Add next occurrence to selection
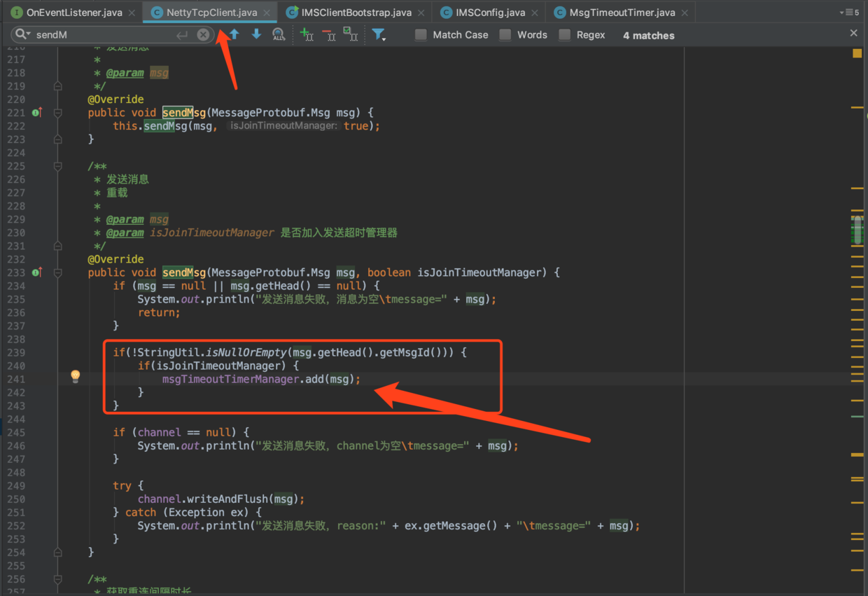Image resolution: width=868 pixels, height=596 pixels. click(x=308, y=34)
